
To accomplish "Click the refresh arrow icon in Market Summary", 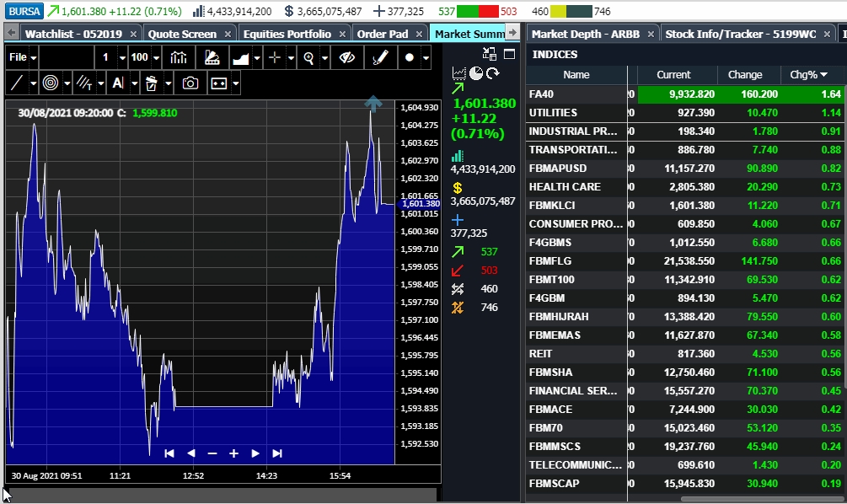I will click(x=492, y=73).
